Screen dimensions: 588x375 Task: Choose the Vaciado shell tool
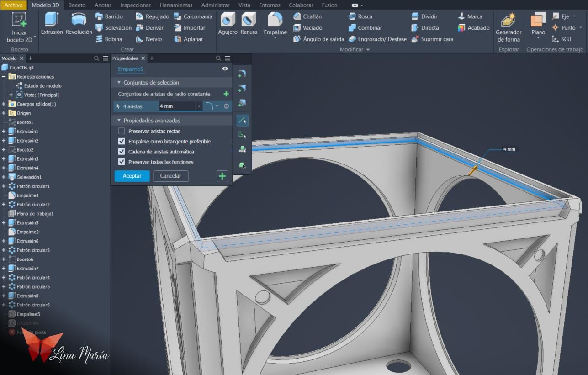pyautogui.click(x=308, y=28)
